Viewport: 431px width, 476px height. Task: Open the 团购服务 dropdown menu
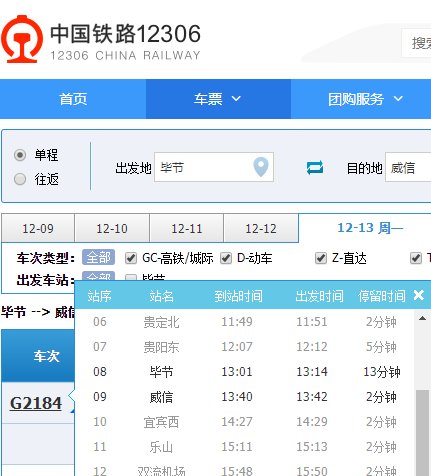point(365,99)
